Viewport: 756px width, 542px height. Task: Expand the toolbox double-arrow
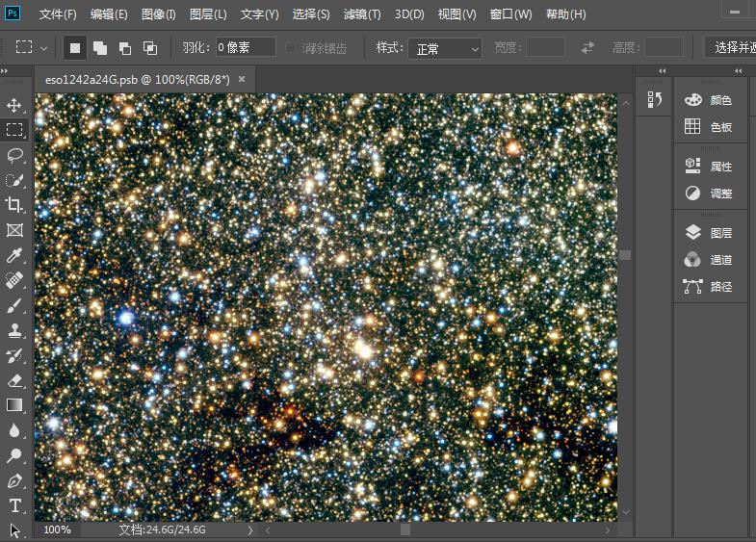(5, 71)
